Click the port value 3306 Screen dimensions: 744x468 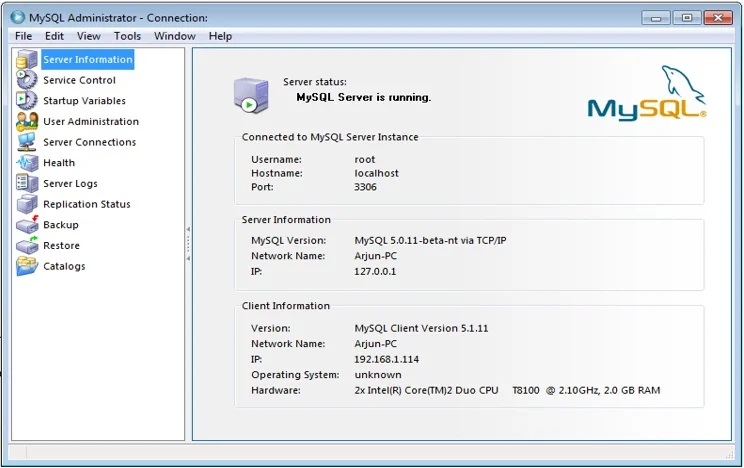click(x=365, y=187)
